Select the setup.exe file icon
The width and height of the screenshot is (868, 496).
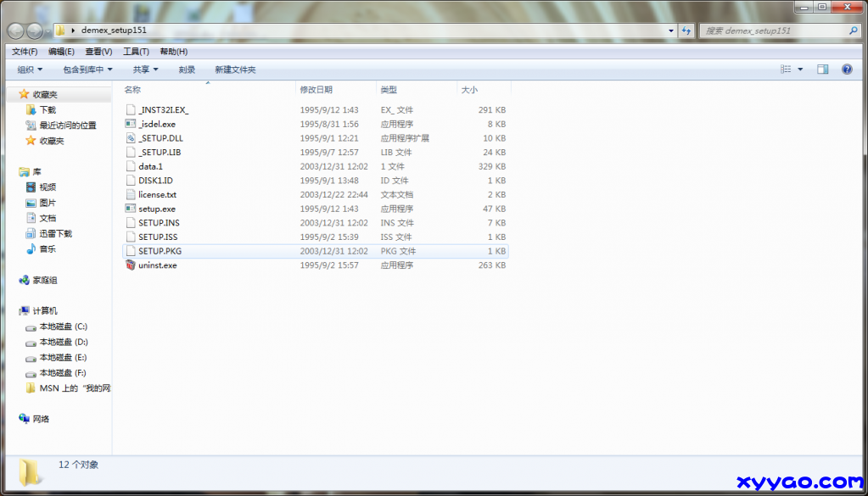point(130,209)
